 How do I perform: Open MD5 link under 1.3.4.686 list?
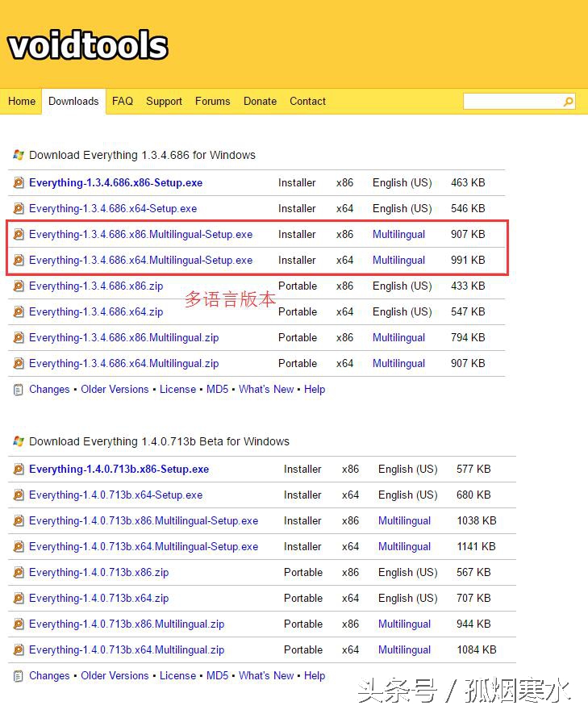(218, 390)
